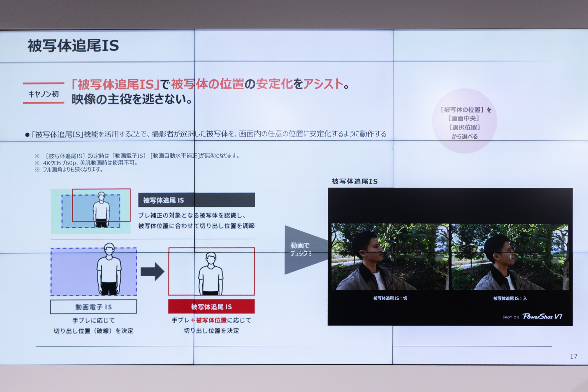Image resolution: width=588 pixels, height=392 pixels.
Task: Click the small person icon in the top diagram
Action: pos(101,210)
